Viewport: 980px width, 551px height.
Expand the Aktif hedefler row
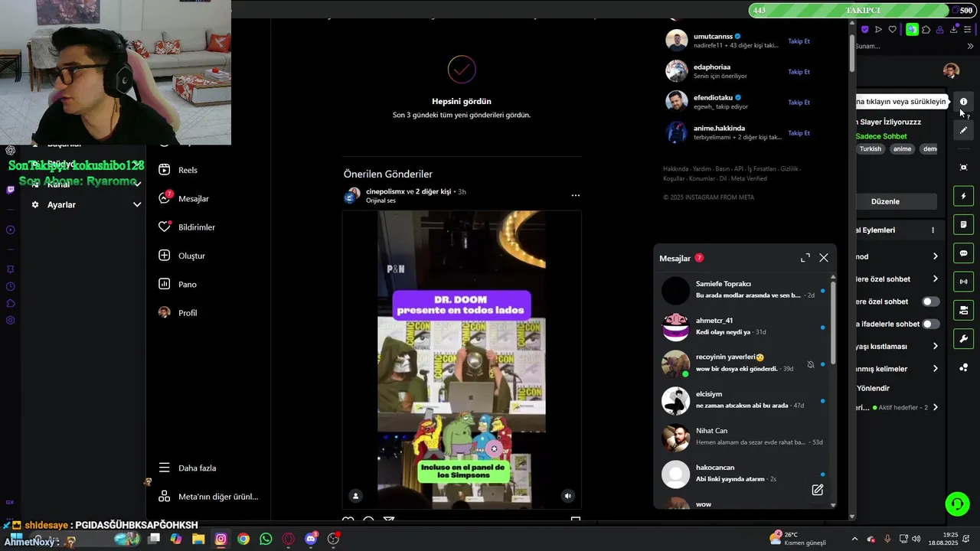935,407
